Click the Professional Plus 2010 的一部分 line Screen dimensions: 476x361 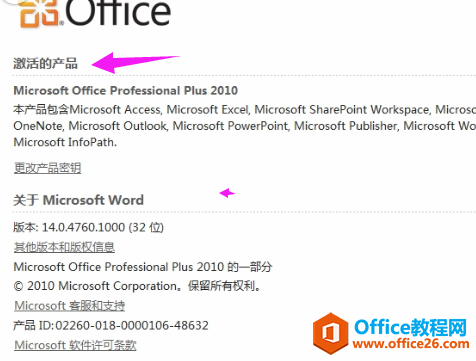143,267
